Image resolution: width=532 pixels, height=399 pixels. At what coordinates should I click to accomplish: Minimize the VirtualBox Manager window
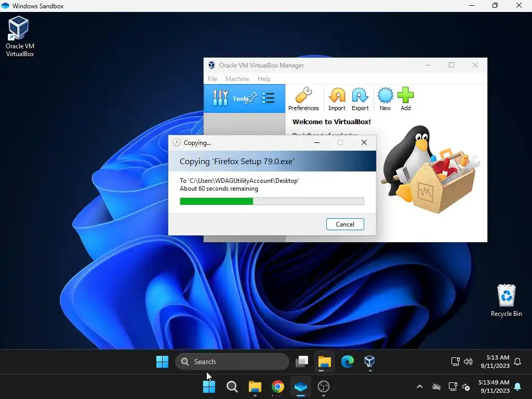(428, 65)
